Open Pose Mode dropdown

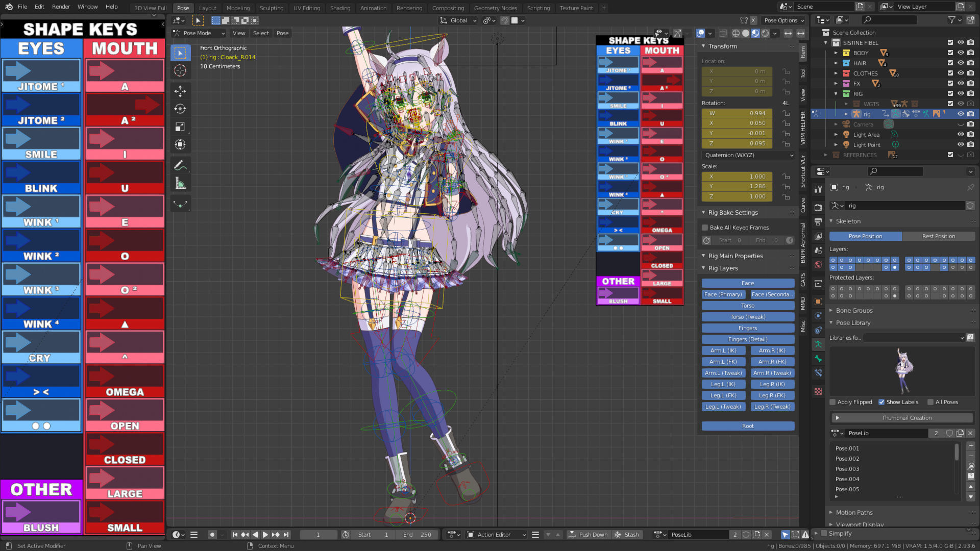coord(199,33)
